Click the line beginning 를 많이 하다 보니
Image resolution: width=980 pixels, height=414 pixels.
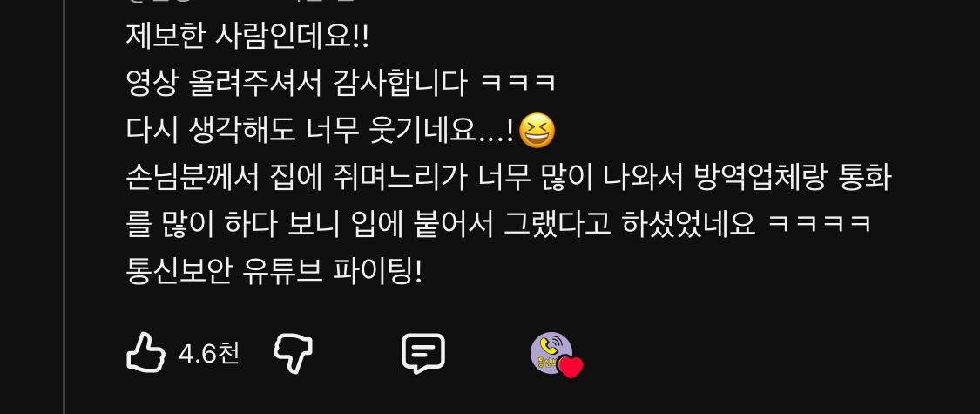coord(499,225)
